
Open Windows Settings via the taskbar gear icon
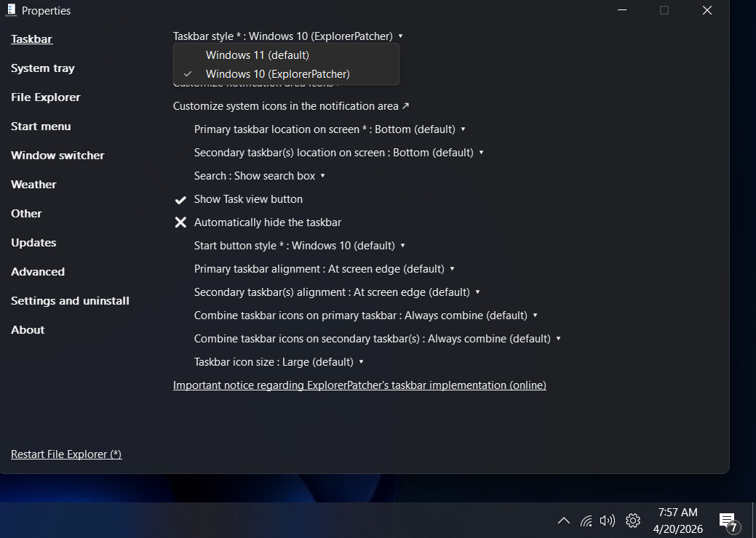[632, 521]
